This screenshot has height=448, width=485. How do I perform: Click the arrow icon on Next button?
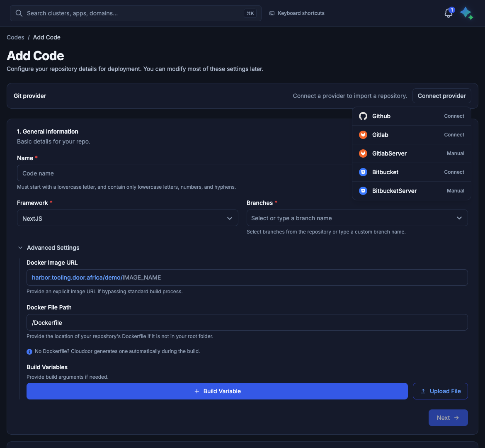click(x=456, y=418)
